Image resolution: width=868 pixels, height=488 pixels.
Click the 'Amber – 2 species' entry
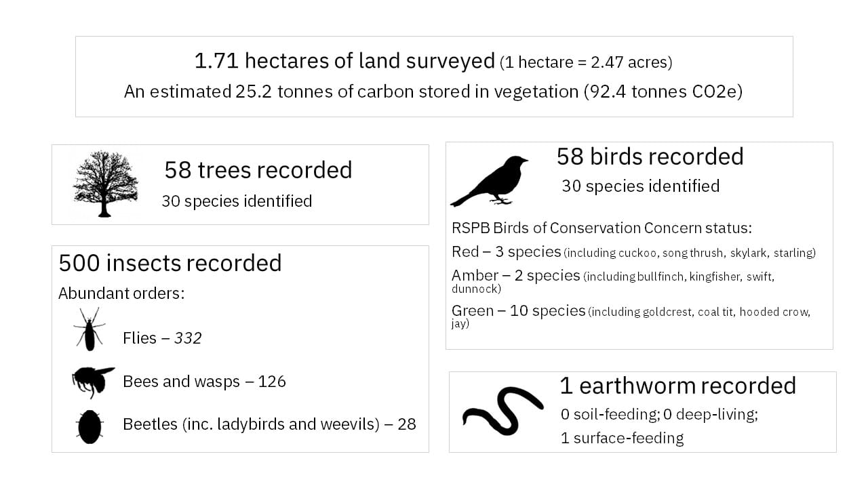click(x=516, y=276)
